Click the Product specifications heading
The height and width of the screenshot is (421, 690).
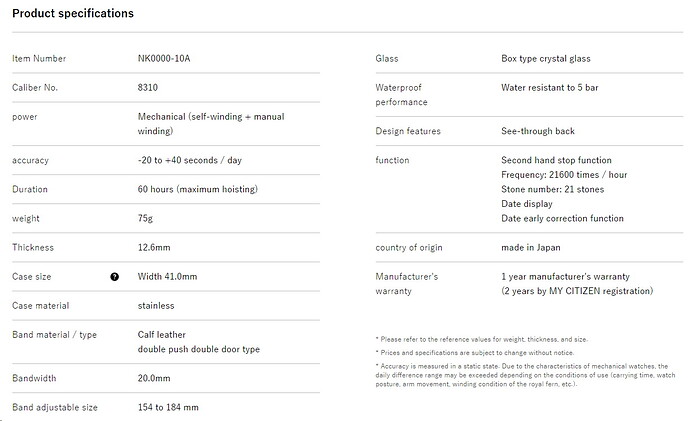73,14
